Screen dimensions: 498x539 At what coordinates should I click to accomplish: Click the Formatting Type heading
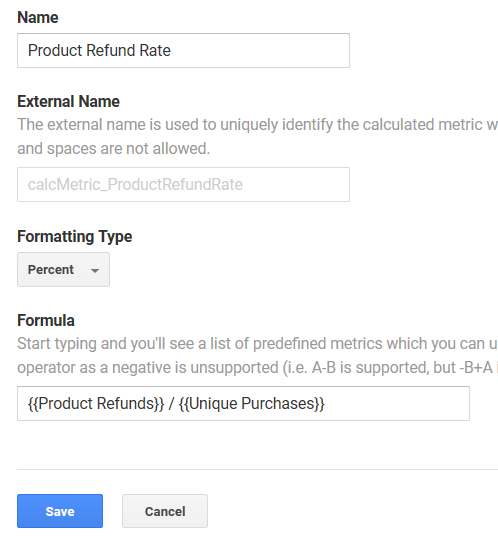pos(75,236)
